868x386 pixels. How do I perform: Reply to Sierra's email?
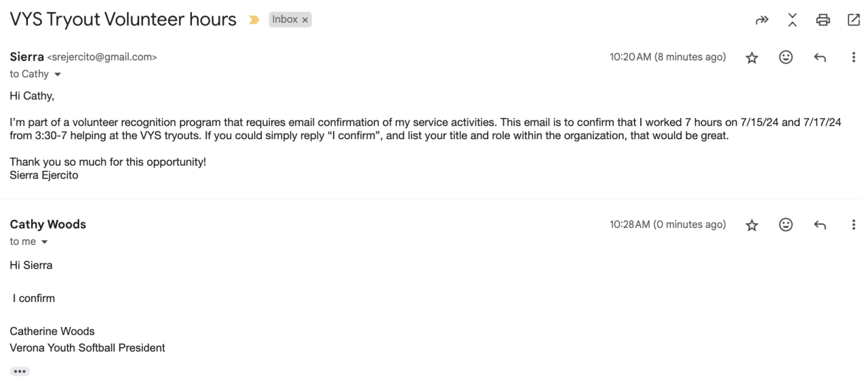(x=820, y=58)
